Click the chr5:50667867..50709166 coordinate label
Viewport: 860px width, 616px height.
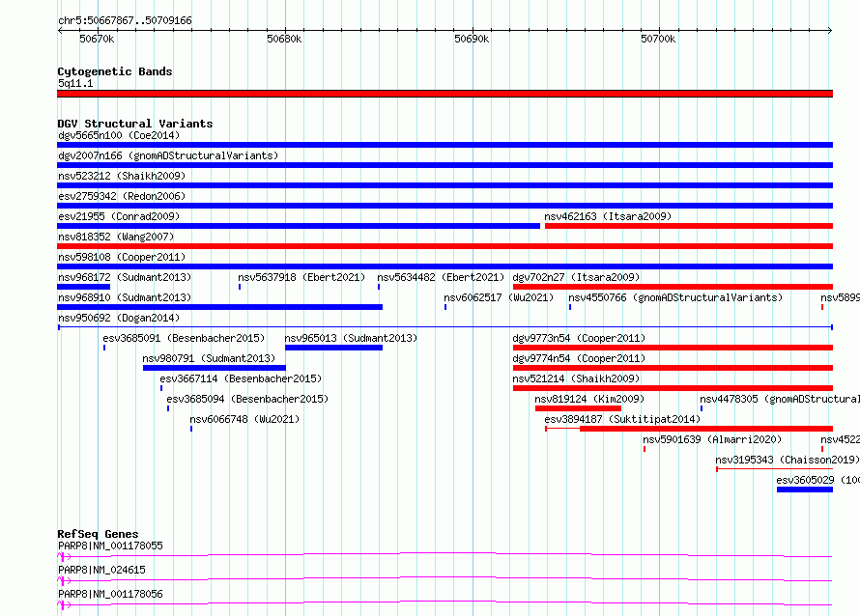125,20
